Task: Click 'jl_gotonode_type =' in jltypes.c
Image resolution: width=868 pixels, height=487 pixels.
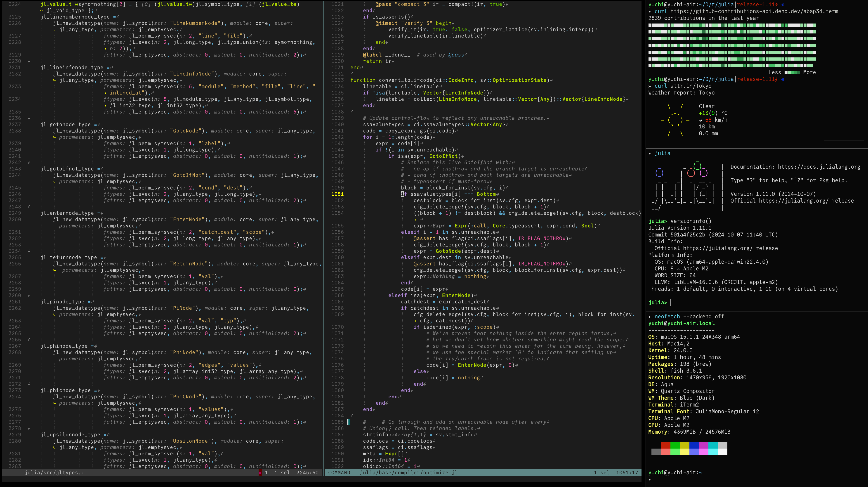Action: pos(70,124)
